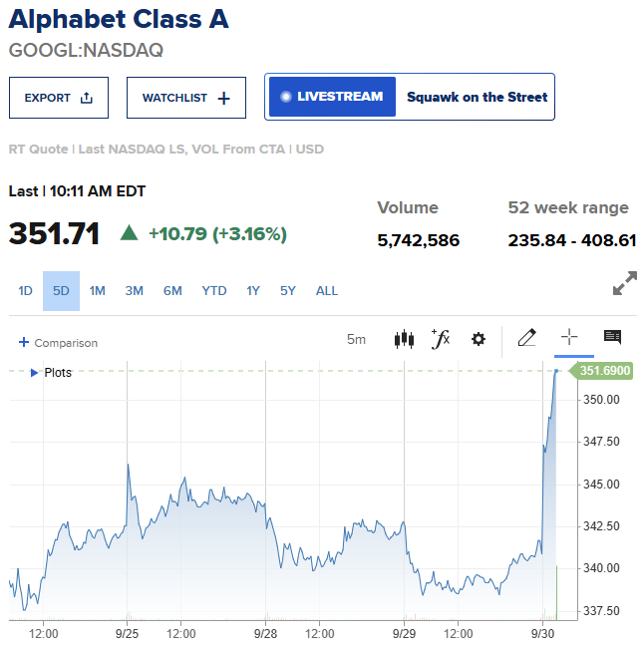The width and height of the screenshot is (644, 650).
Task: Add a Comparison symbol
Action: pos(58,343)
